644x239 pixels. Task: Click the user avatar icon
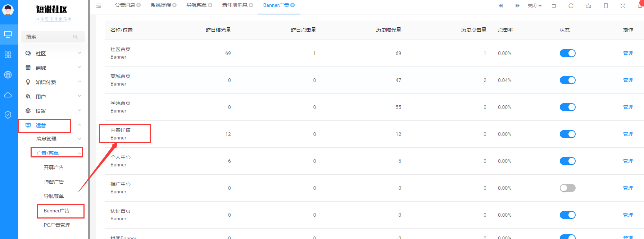pyautogui.click(x=8, y=10)
